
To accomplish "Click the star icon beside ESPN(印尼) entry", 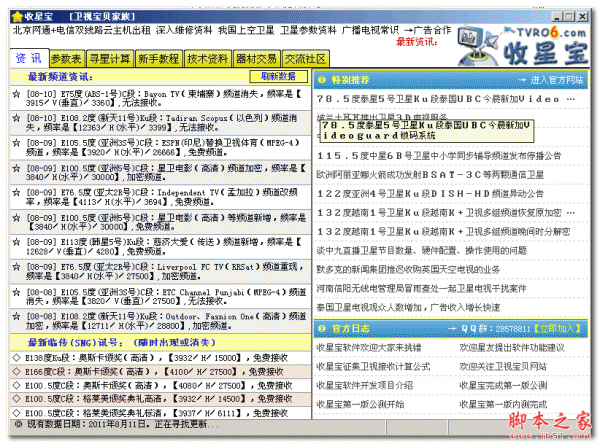I will 16,143.
